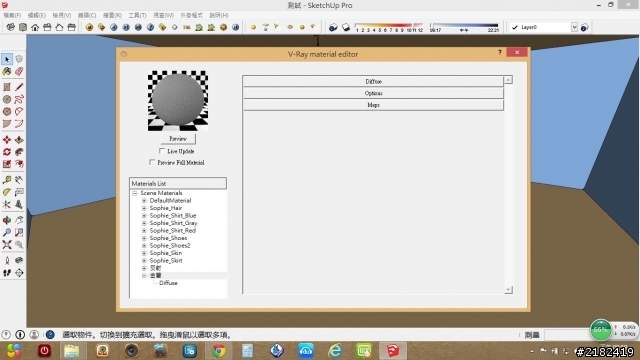Open Chrome from the taskbar
640x360 pixels.
coord(219,351)
